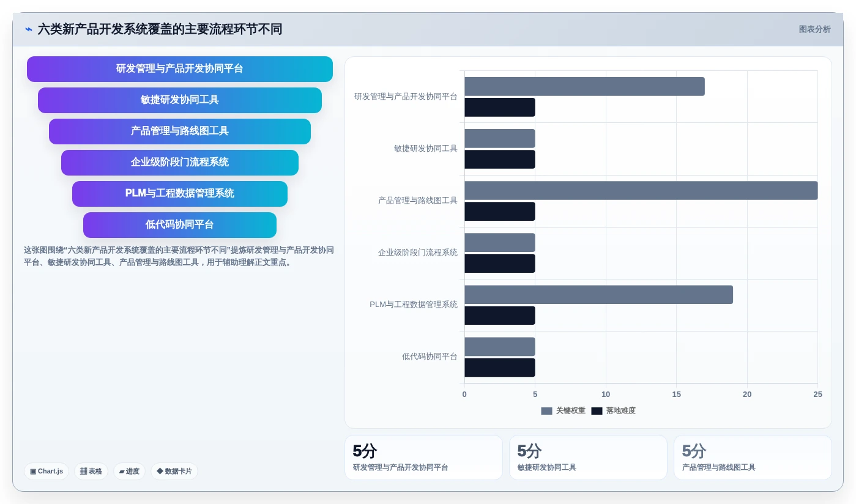The width and height of the screenshot is (856, 504).
Task: Click the x-axis tick value 15
Action: point(676,395)
